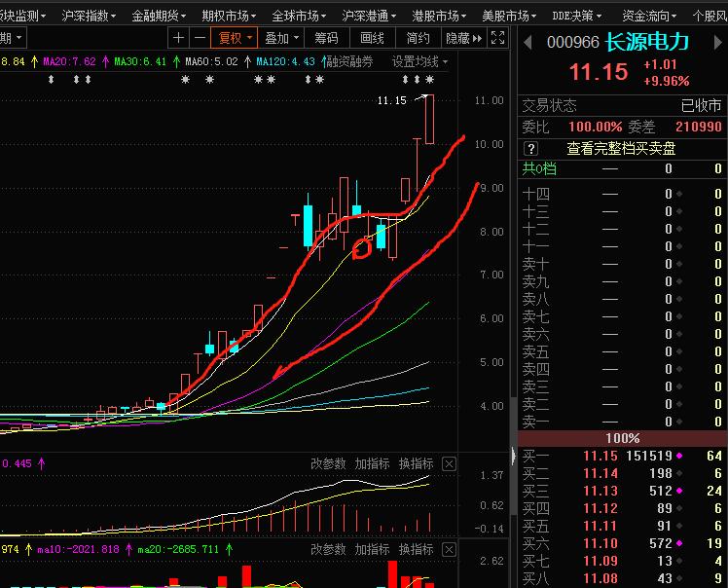Click 换指标 in the 0.445 indicator panel
This screenshot has height=588, width=728.
click(416, 463)
